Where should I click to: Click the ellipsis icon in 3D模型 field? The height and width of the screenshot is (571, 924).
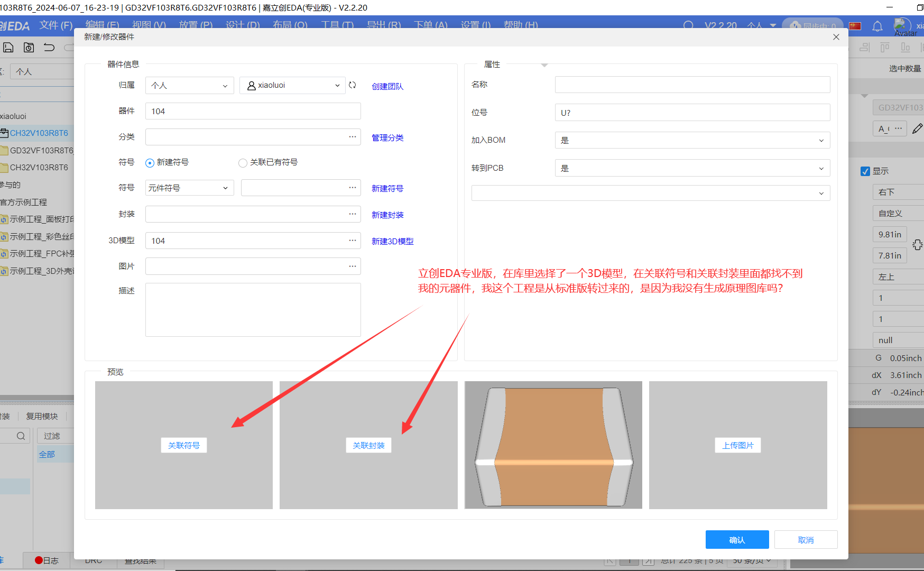coord(352,241)
